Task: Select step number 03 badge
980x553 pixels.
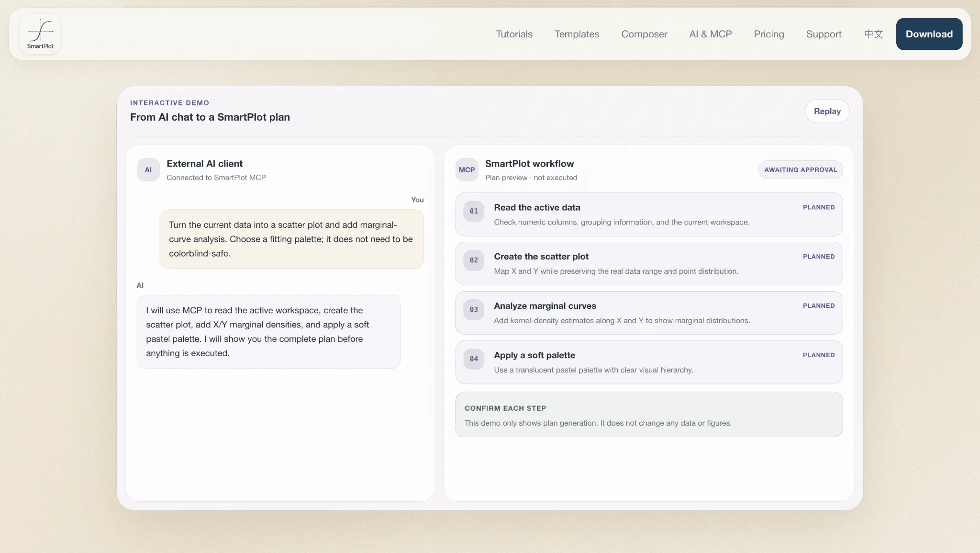Action: (x=474, y=310)
